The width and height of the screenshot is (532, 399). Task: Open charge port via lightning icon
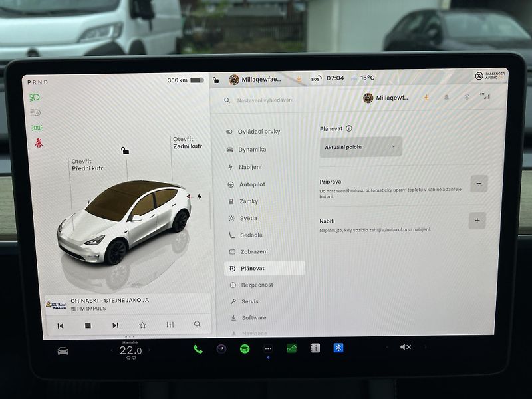pyautogui.click(x=199, y=196)
